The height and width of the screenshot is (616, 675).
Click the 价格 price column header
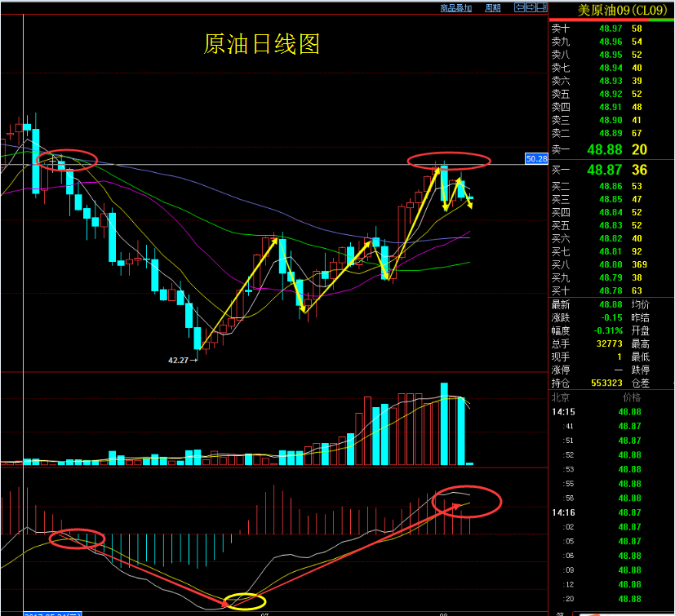[632, 397]
